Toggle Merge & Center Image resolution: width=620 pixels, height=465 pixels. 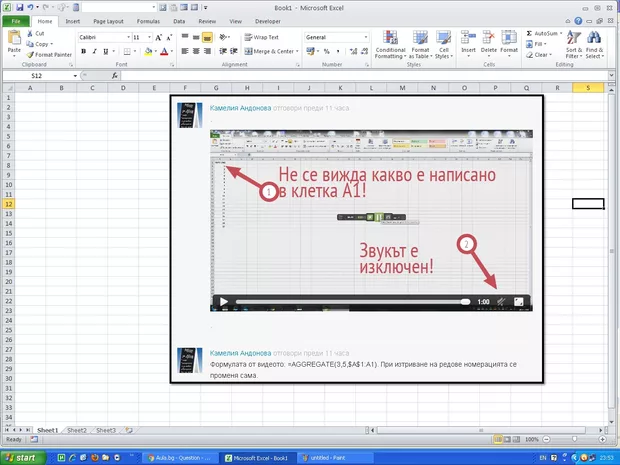tap(270, 51)
